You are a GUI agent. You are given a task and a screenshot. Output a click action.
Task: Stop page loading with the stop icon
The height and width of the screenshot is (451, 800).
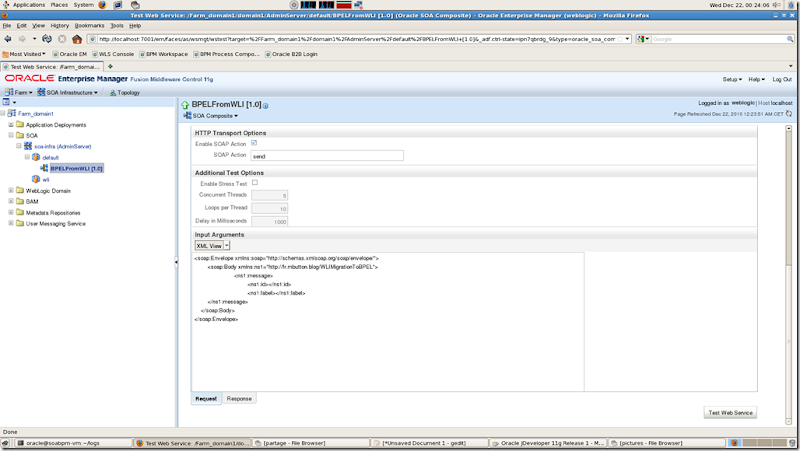point(62,39)
